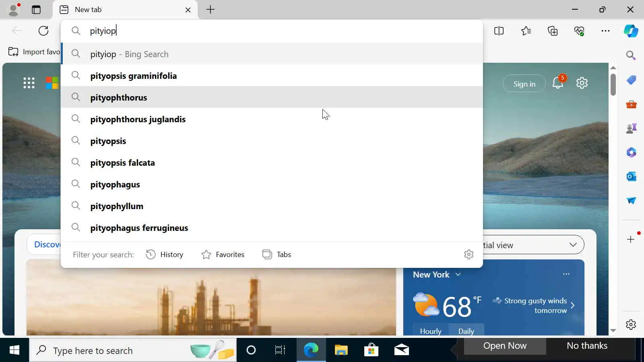Screen dimensions: 644x362
Task: Close the New tab tab
Action: pos(188,10)
